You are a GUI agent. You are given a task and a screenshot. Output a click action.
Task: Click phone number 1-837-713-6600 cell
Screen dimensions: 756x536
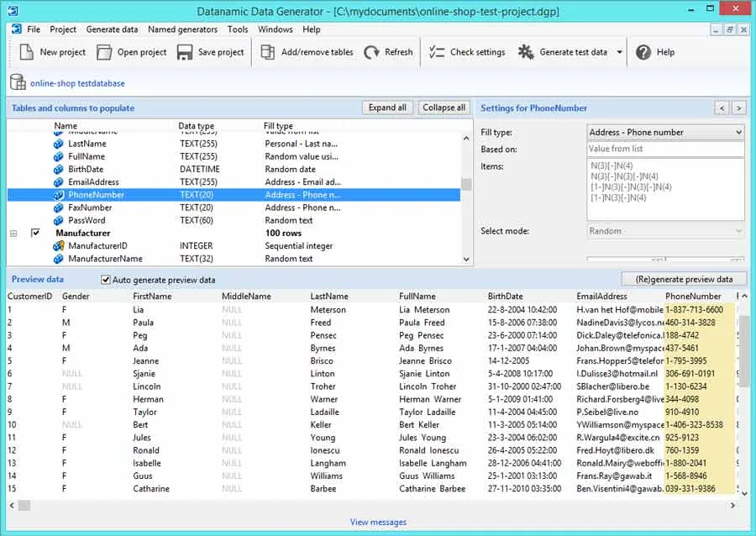tap(695, 309)
